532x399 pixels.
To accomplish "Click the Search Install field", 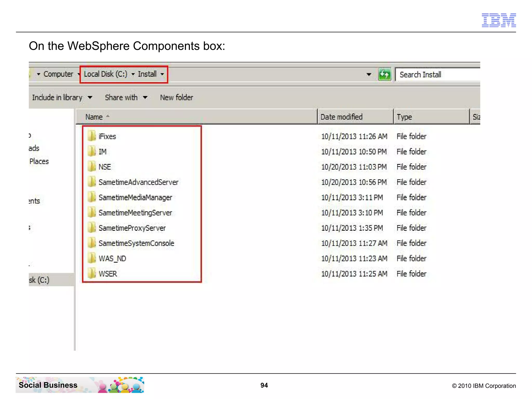I will tap(437, 75).
